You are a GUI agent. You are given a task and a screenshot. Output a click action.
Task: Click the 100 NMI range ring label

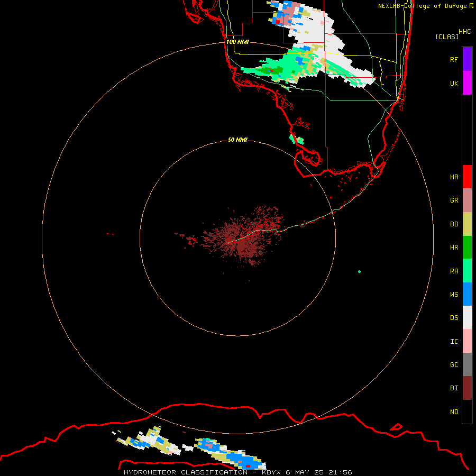pos(237,42)
